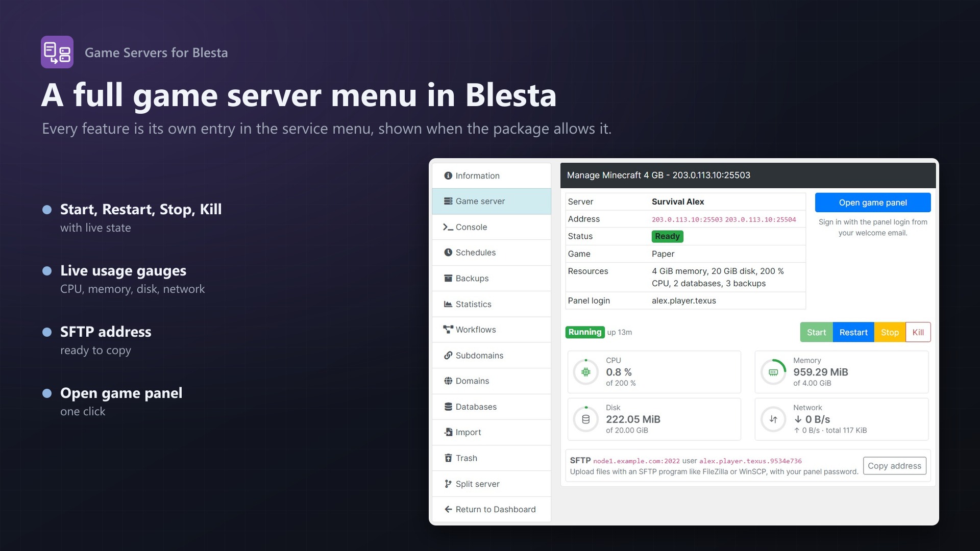
Task: Click the Databases stack icon
Action: (x=448, y=407)
